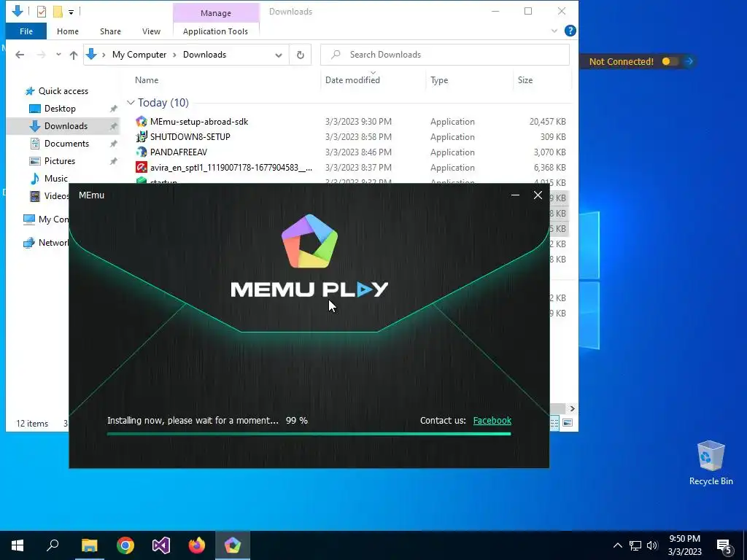Screen dimensions: 747x560
Task: Open Quick access in sidebar
Action: (x=63, y=91)
